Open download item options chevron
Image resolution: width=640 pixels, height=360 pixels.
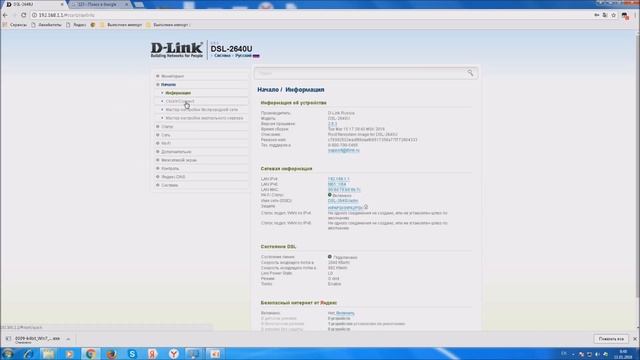point(68,339)
